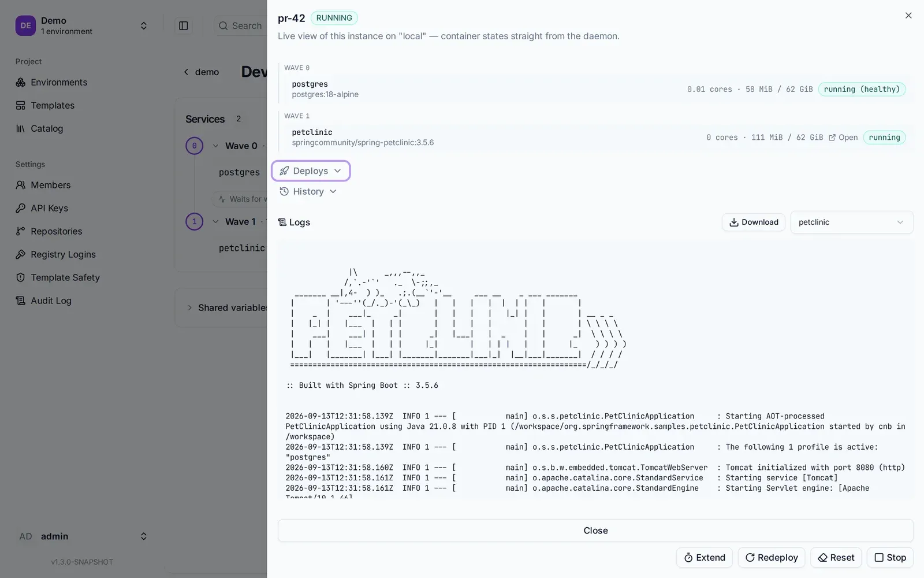Redeploy the pr-42 instance

pos(772,558)
